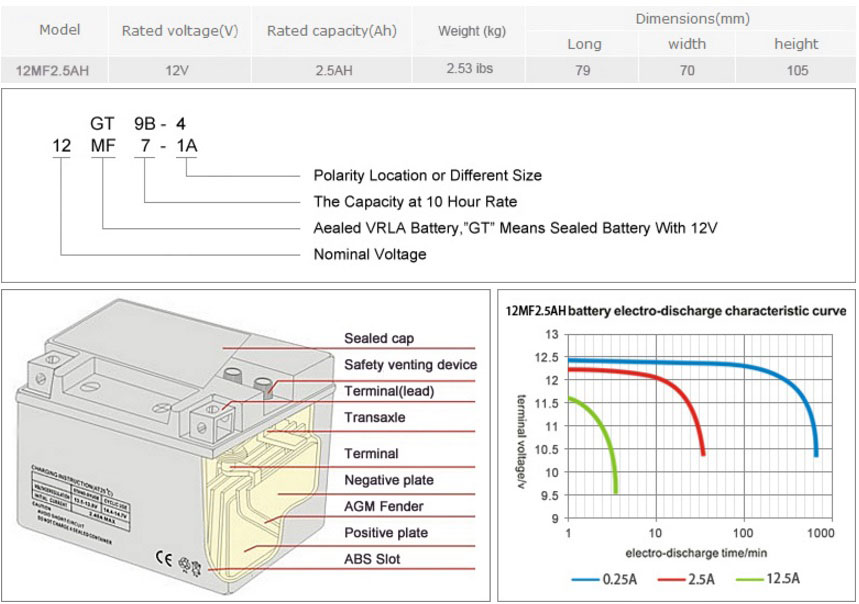Click the Rated capacity(Ah) header
This screenshot has height=604, width=859.
point(332,31)
